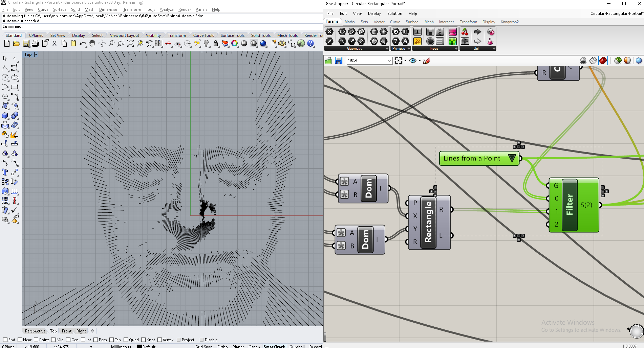Enable the End osnap checkbox

[5, 340]
